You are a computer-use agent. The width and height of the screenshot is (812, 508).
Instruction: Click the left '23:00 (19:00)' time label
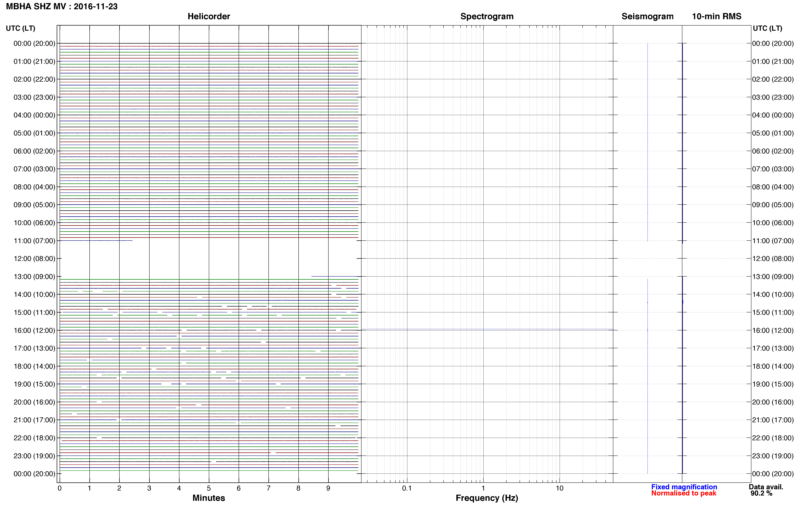(34, 456)
